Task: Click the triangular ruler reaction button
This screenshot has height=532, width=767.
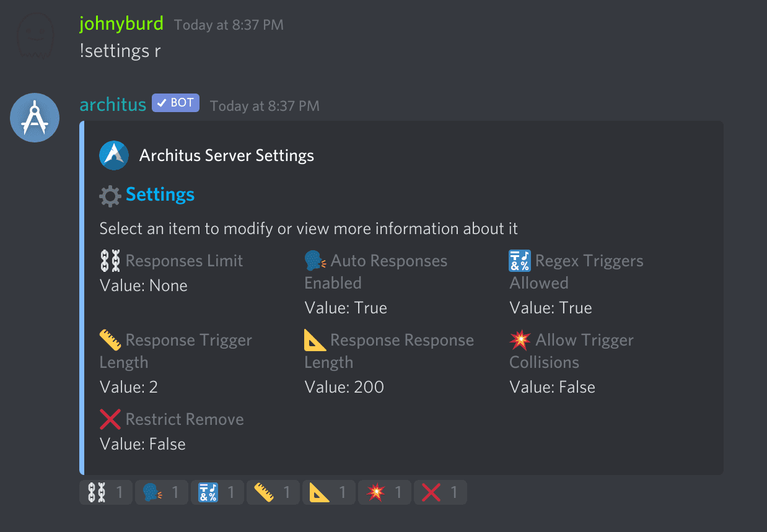Action: point(328,492)
